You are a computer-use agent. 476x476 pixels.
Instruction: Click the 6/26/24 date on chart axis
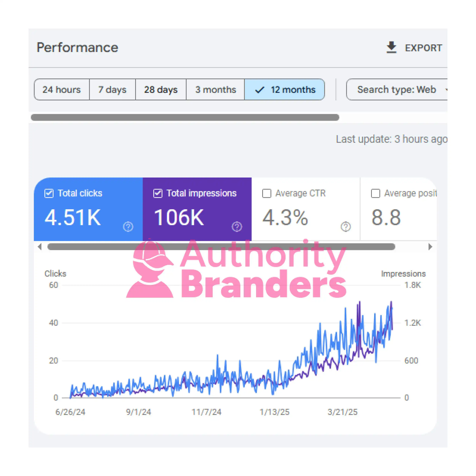pos(70,412)
